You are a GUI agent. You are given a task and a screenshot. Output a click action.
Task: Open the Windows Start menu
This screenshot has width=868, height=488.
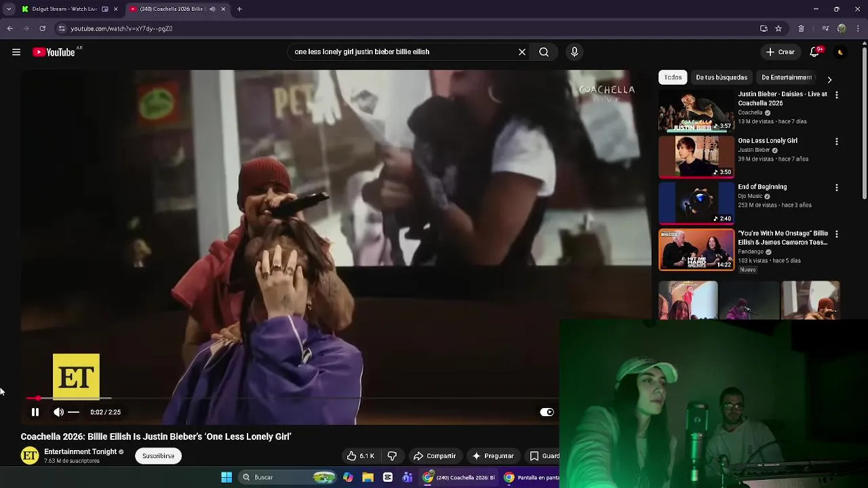[x=226, y=477]
